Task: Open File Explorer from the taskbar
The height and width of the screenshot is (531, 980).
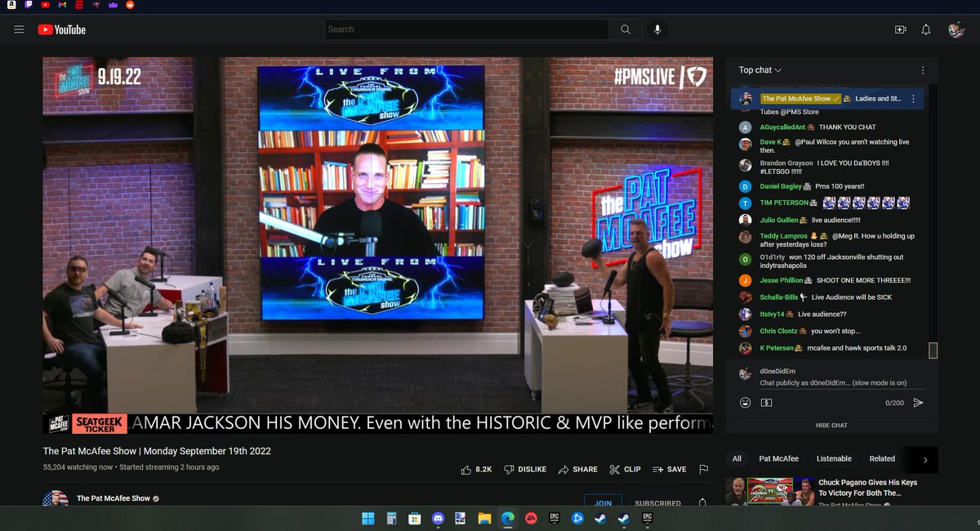Action: (484, 518)
